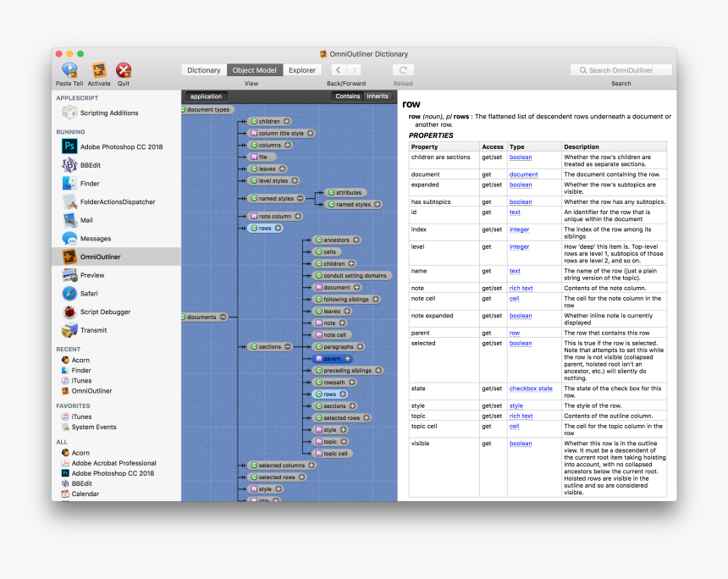
Task: Open the checkbox state type link
Action: 531,389
